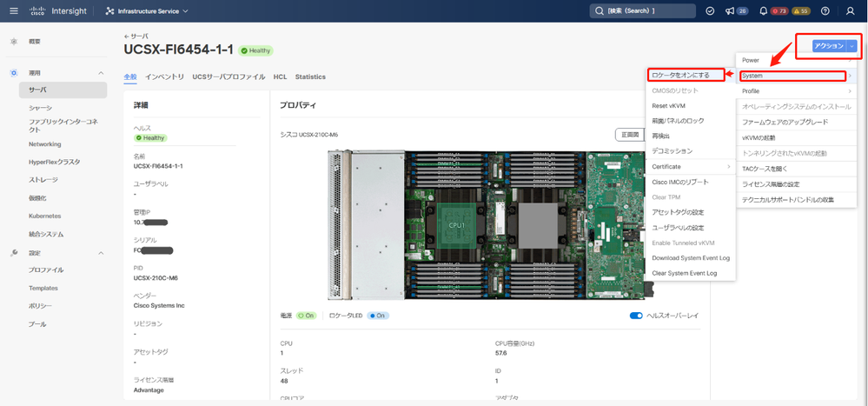Open the アクション dropdown arrow
868x406 pixels.
click(x=852, y=46)
